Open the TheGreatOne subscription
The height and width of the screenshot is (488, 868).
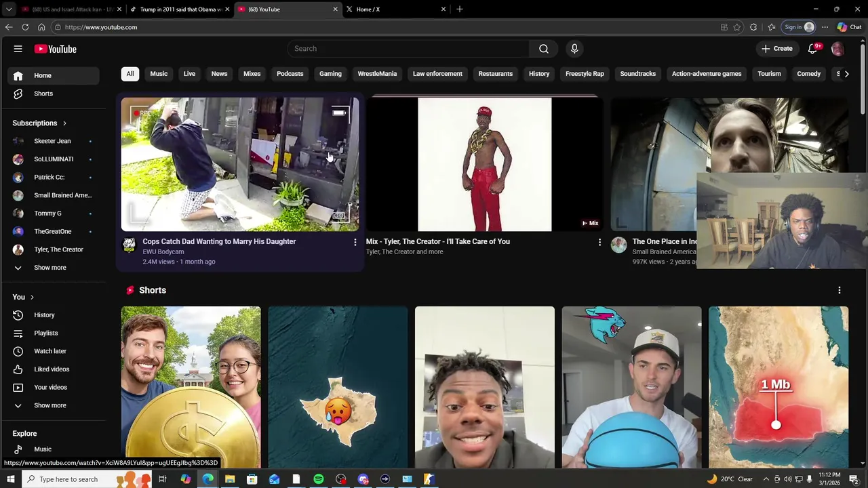coord(54,231)
